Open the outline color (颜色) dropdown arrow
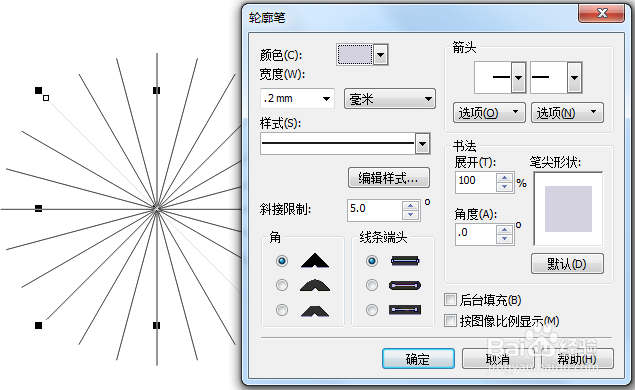The image size is (635, 390). 381,55
